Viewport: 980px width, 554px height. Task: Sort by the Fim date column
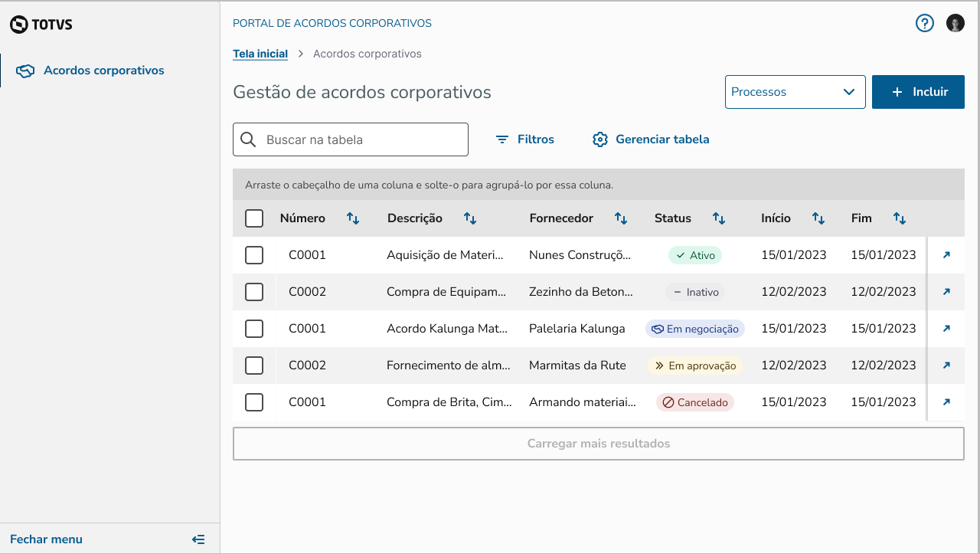coord(900,218)
